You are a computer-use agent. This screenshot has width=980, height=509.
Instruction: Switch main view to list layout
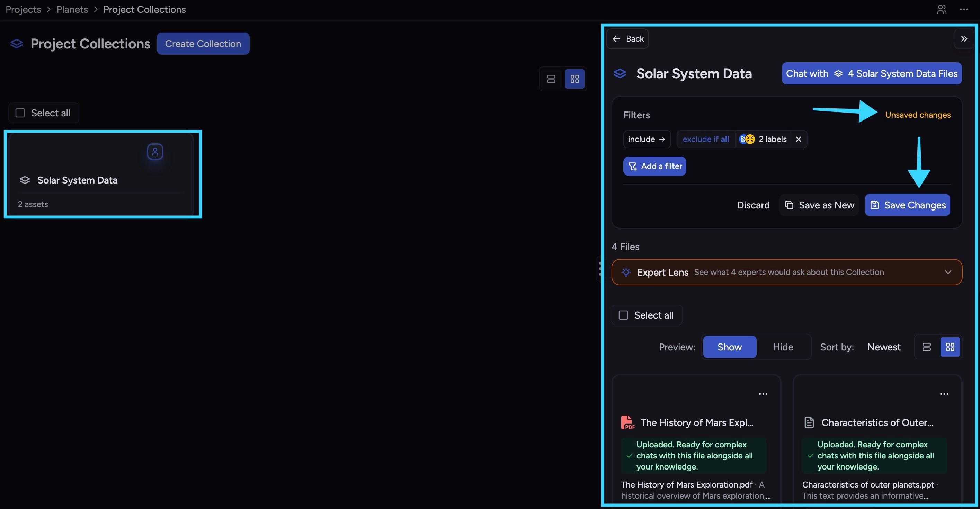[x=551, y=79]
